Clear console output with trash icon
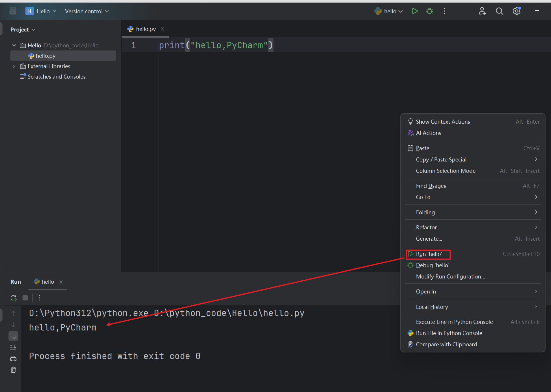551x392 pixels. pos(13,370)
